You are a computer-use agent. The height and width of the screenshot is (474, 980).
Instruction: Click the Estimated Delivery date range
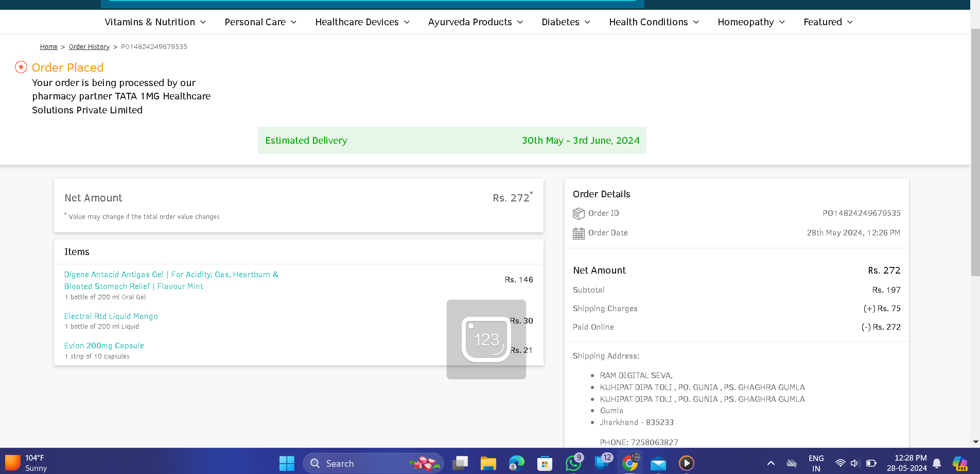point(581,141)
